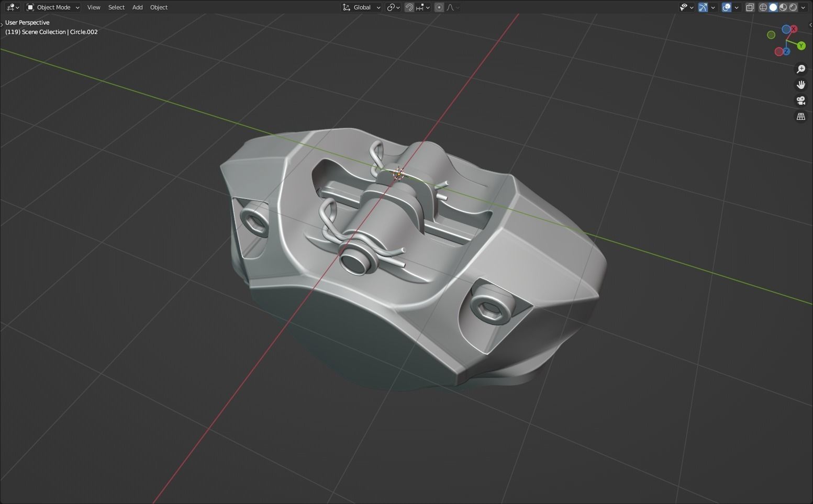Open the shading options dropdown arrow
Image resolution: width=813 pixels, height=504 pixels.
pyautogui.click(x=803, y=7)
